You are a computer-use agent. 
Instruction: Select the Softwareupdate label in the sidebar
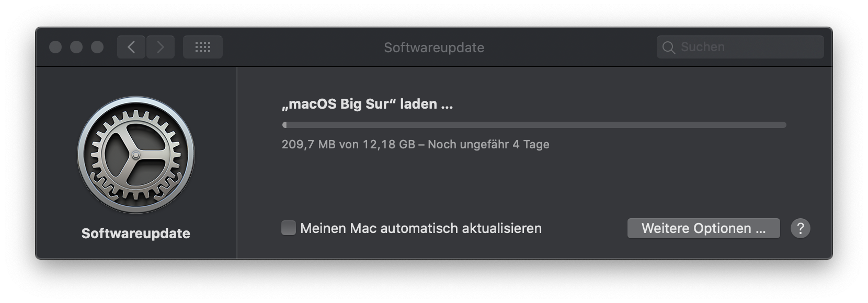click(x=136, y=234)
